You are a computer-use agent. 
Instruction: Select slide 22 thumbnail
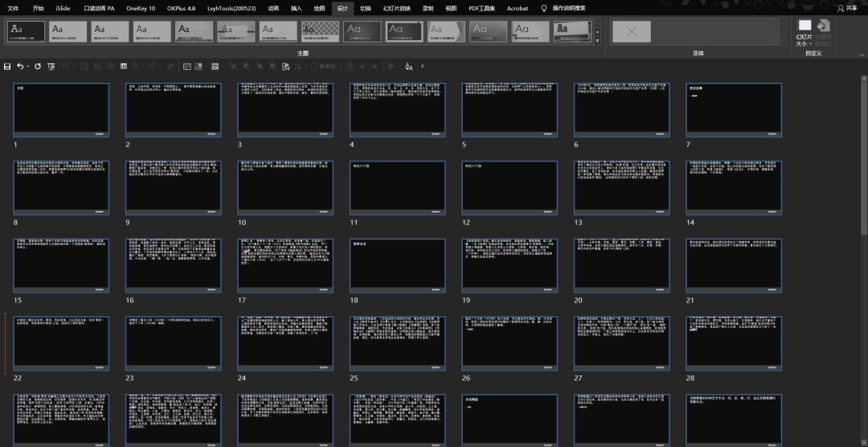pos(61,343)
